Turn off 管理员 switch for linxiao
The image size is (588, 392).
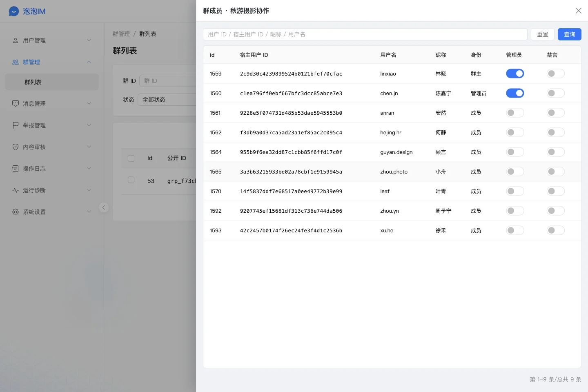pyautogui.click(x=515, y=73)
